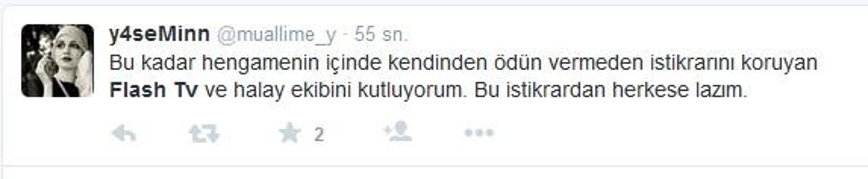Viewport: 868px width, 179px height.
Task: Expand the tweet by clicking its first text line
Action: coord(463,63)
